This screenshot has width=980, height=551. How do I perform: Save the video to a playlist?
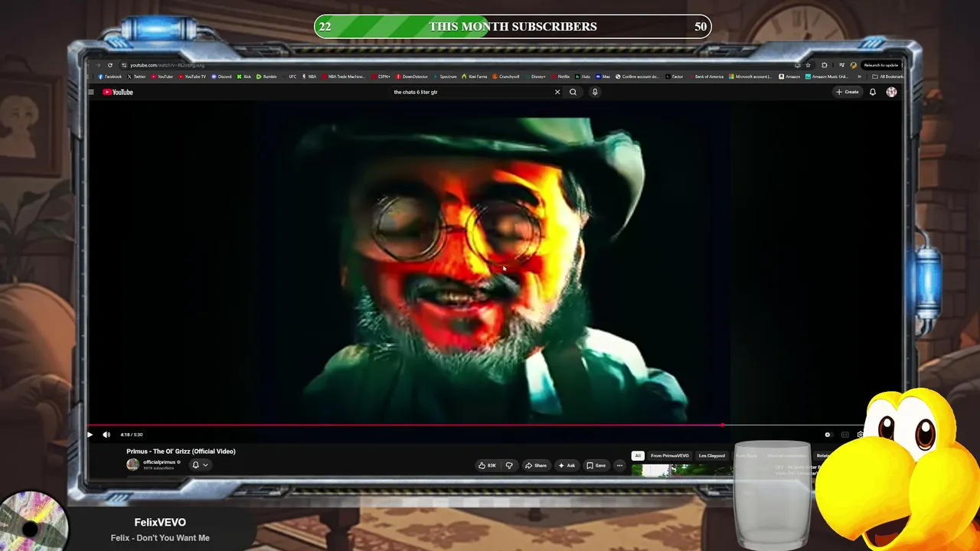596,465
